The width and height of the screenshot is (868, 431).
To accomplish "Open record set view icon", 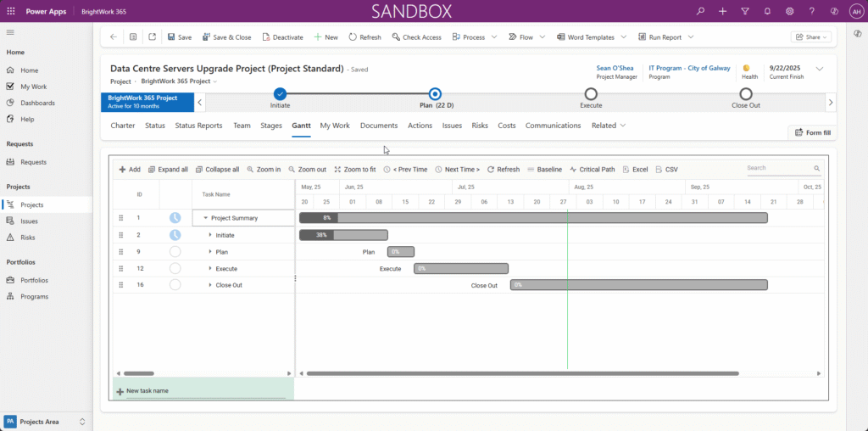I will point(133,37).
